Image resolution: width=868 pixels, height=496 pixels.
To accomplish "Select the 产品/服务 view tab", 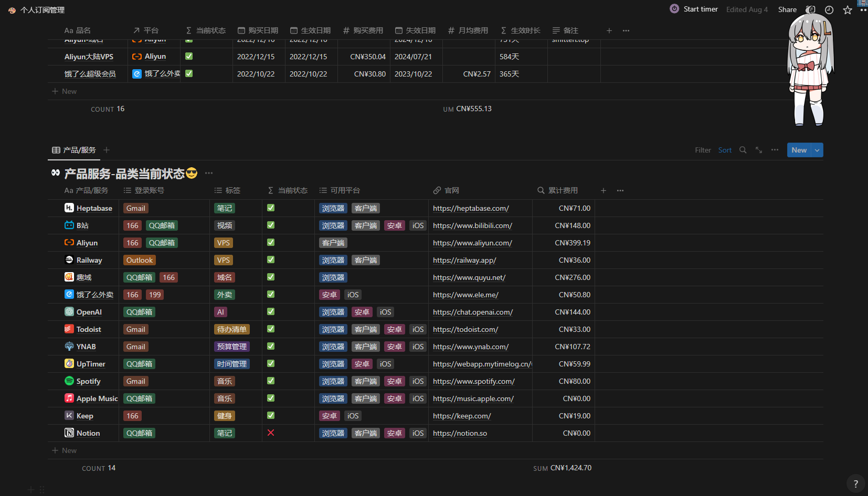I will 74,150.
